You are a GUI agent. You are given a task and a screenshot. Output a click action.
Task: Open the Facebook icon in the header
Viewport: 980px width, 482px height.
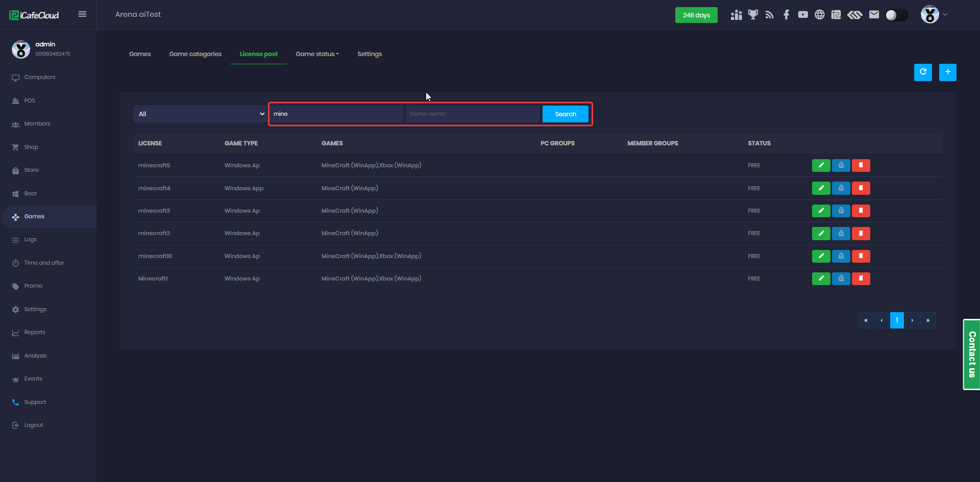(x=786, y=15)
